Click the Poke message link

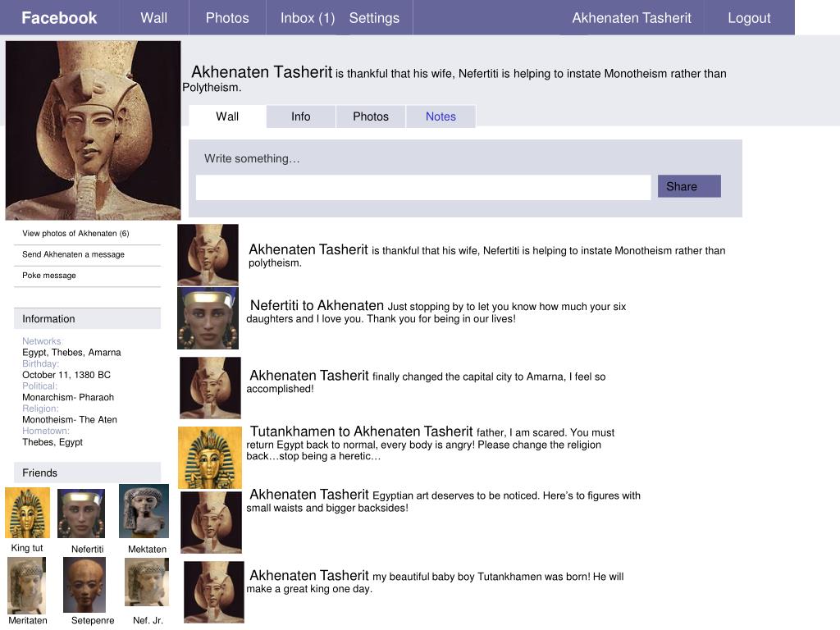49,276
